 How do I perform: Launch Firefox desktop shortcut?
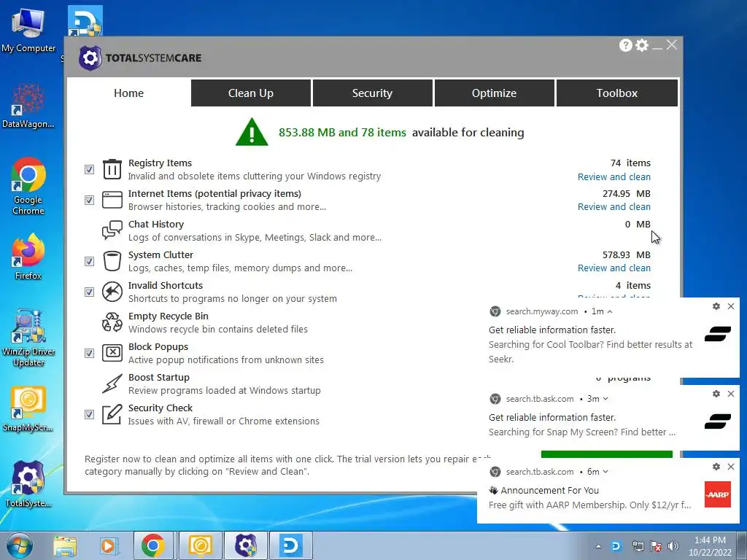28,256
